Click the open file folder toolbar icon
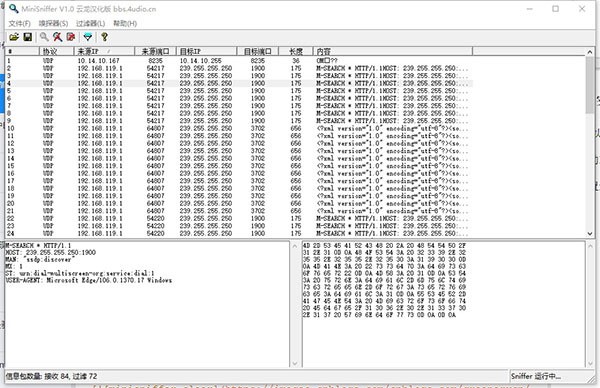The image size is (600, 388). pyautogui.click(x=14, y=37)
